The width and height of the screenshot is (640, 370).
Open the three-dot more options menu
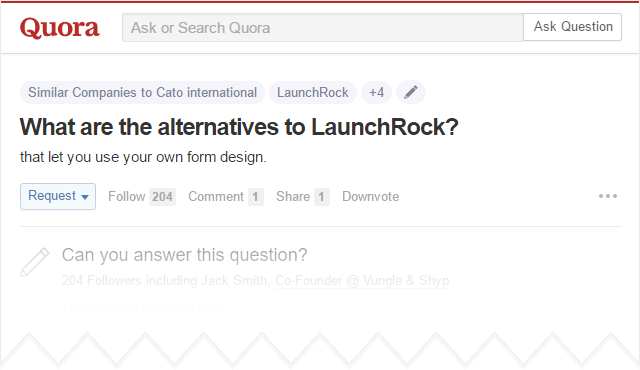coord(608,196)
